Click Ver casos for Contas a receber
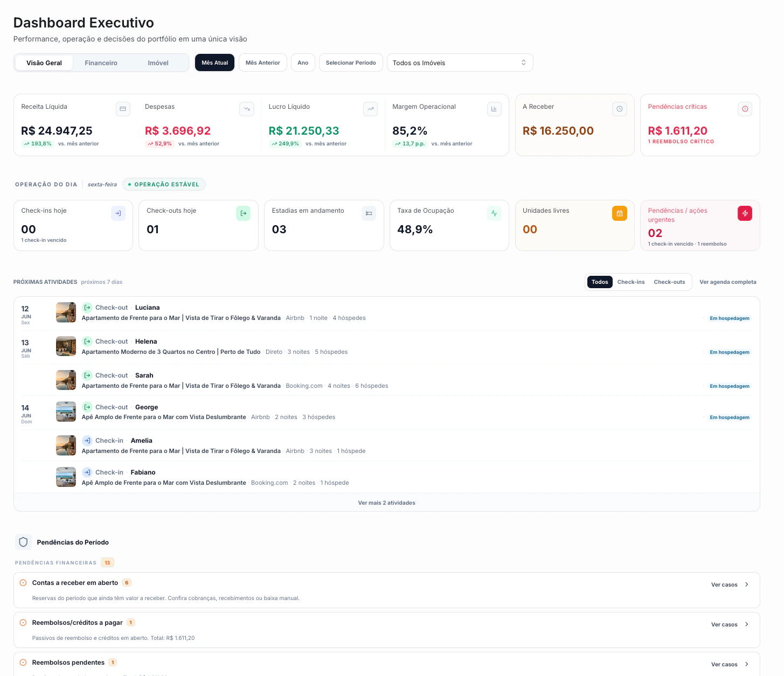 click(x=724, y=584)
